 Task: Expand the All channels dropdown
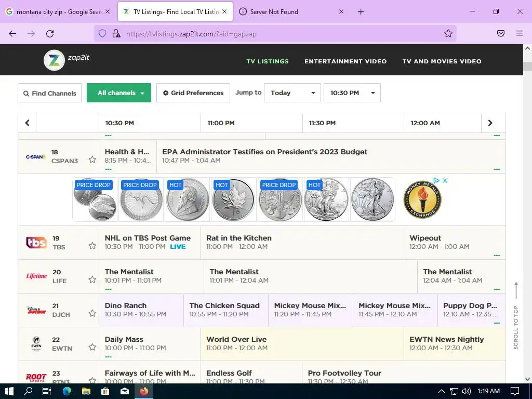[x=119, y=93]
